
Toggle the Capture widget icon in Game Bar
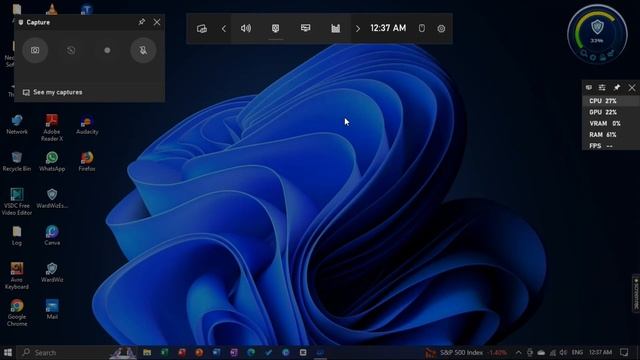[276, 28]
